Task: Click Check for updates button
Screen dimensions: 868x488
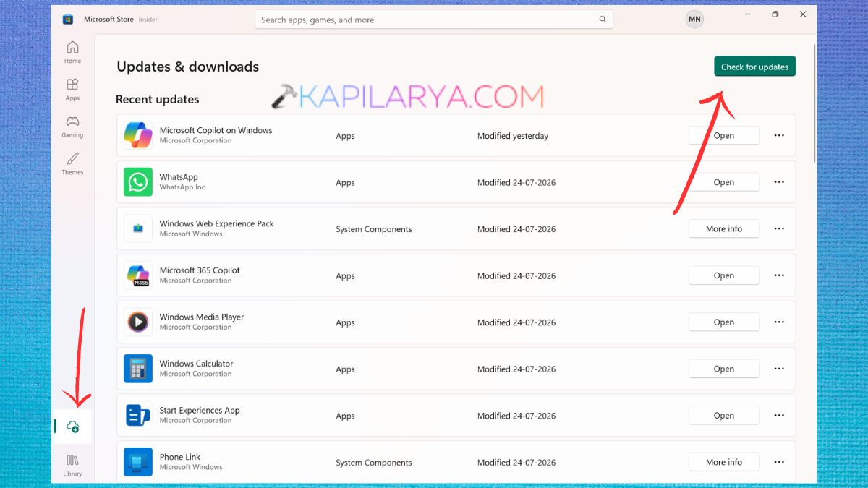Action: tap(754, 67)
